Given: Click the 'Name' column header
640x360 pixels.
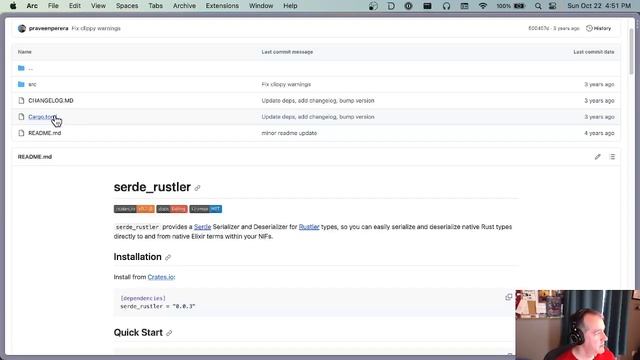Looking at the screenshot, I should pyautogui.click(x=24, y=52).
